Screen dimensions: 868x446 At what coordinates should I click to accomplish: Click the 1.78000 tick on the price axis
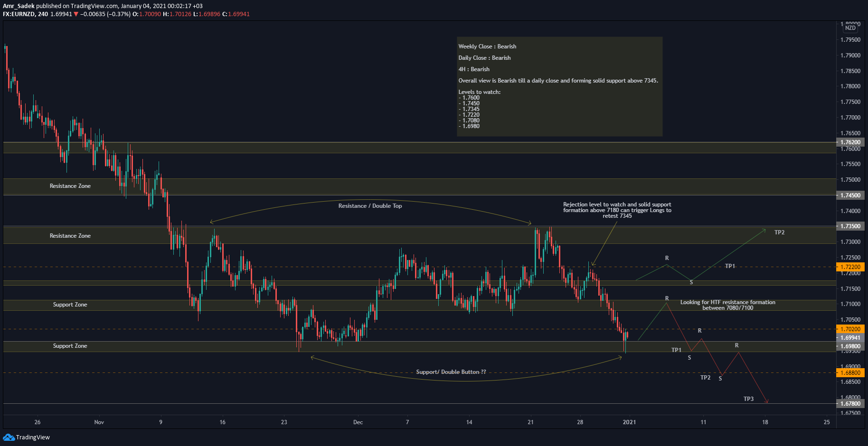[850, 86]
